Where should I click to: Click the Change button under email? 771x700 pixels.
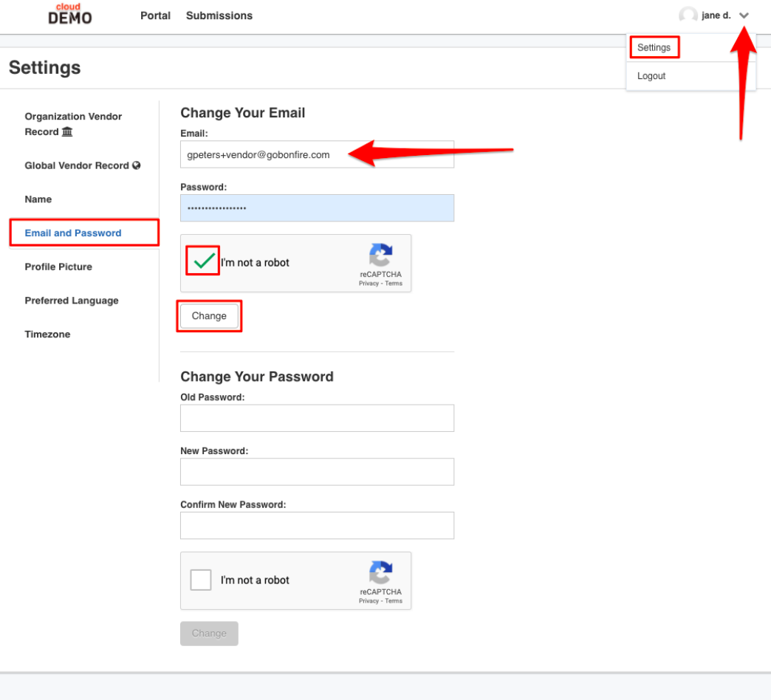click(x=209, y=316)
